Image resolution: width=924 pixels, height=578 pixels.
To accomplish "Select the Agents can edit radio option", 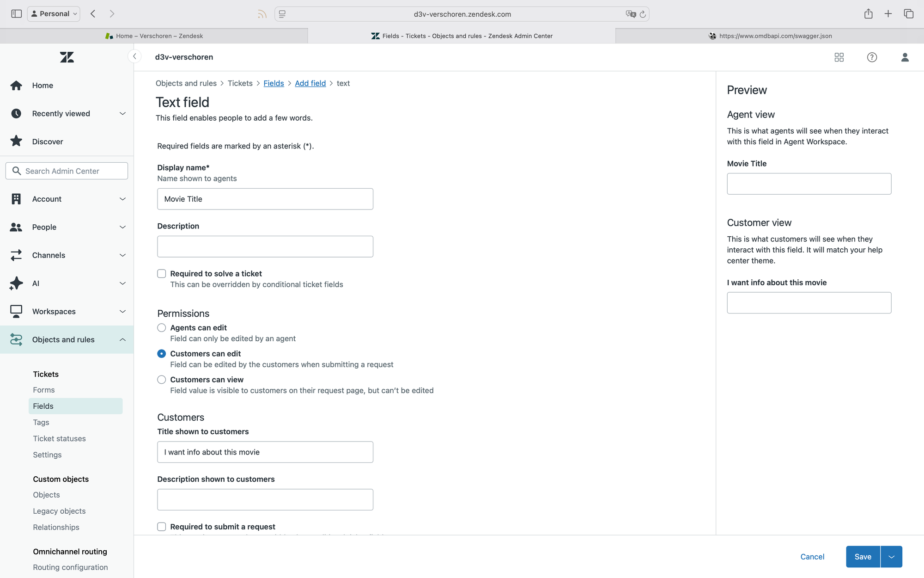I will point(161,328).
